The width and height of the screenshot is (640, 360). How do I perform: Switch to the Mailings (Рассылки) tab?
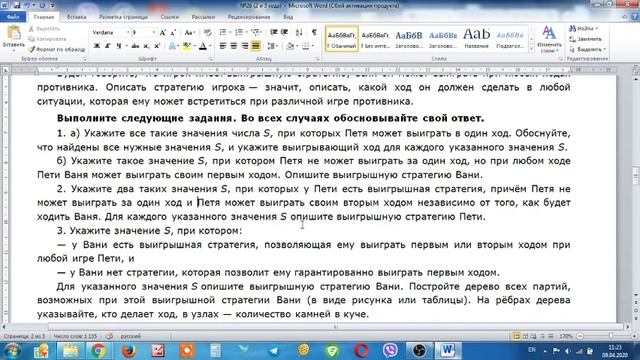pos(203,17)
